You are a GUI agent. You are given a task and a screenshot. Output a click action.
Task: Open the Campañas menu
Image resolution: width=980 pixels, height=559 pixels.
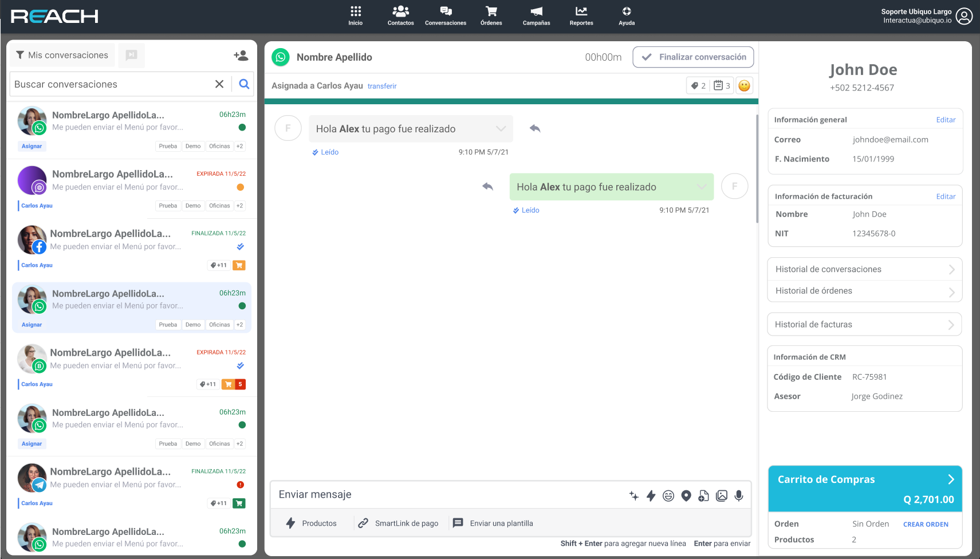pyautogui.click(x=536, y=15)
